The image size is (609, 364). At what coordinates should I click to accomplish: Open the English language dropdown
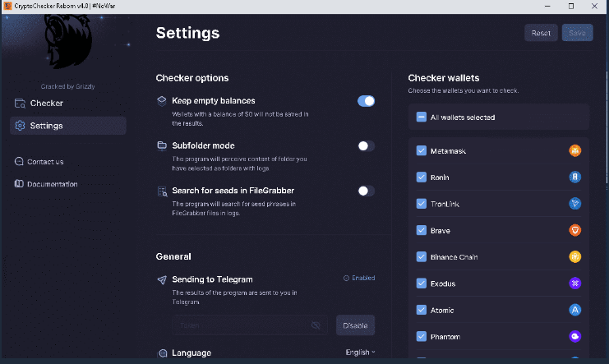point(360,352)
